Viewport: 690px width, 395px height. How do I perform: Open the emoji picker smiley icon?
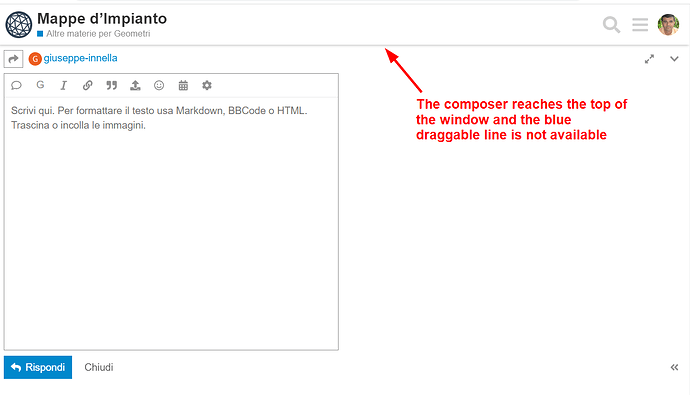click(x=159, y=85)
